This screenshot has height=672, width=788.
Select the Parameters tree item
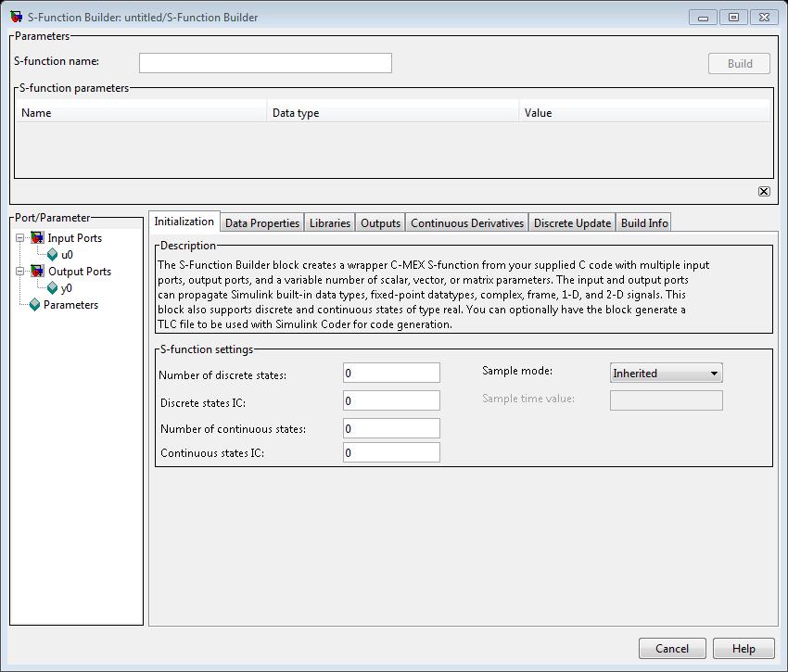[x=70, y=305]
